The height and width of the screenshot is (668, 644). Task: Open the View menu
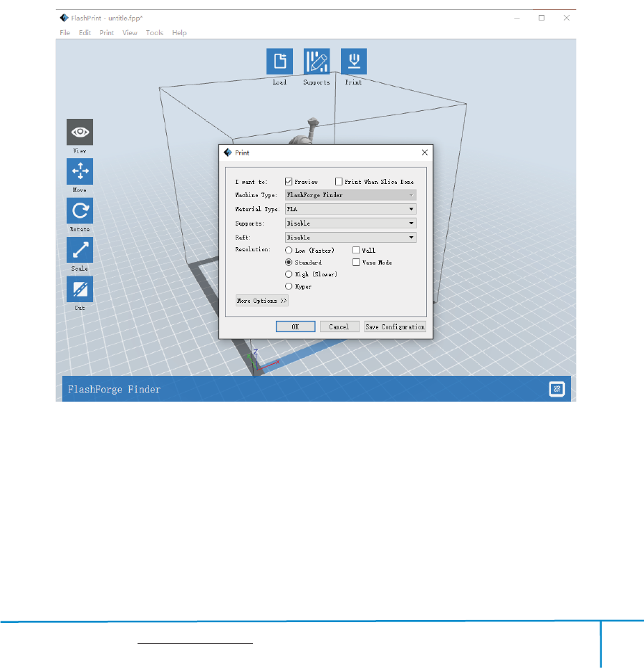[130, 33]
